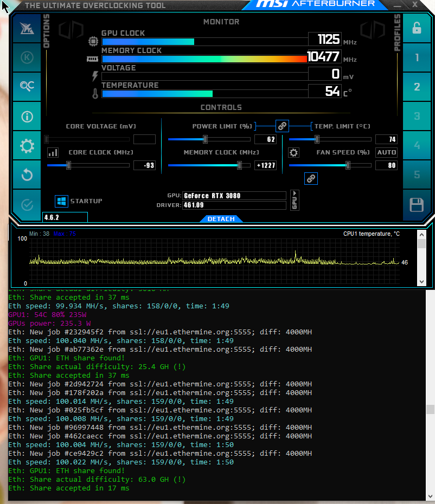435x504 pixels.
Task: Toggle fan speed AUTO button
Action: [386, 152]
